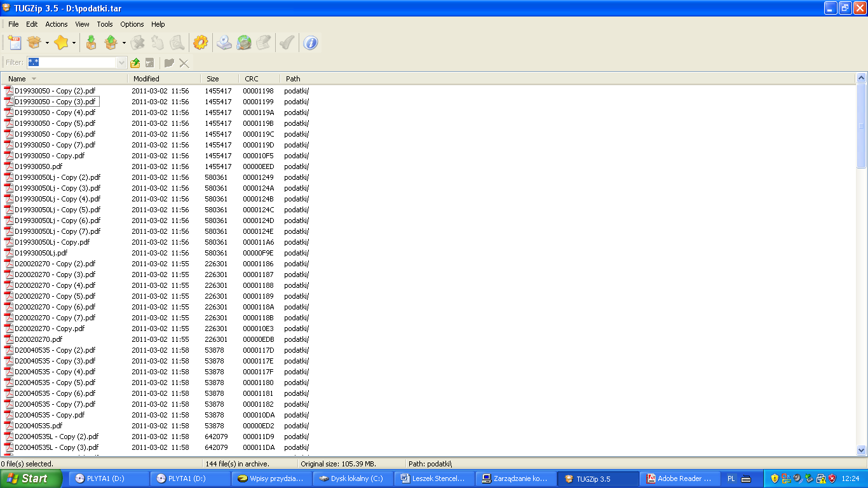Select file D20020270 - Copy (4).pdf
Image resolution: width=868 pixels, height=488 pixels.
click(55, 285)
